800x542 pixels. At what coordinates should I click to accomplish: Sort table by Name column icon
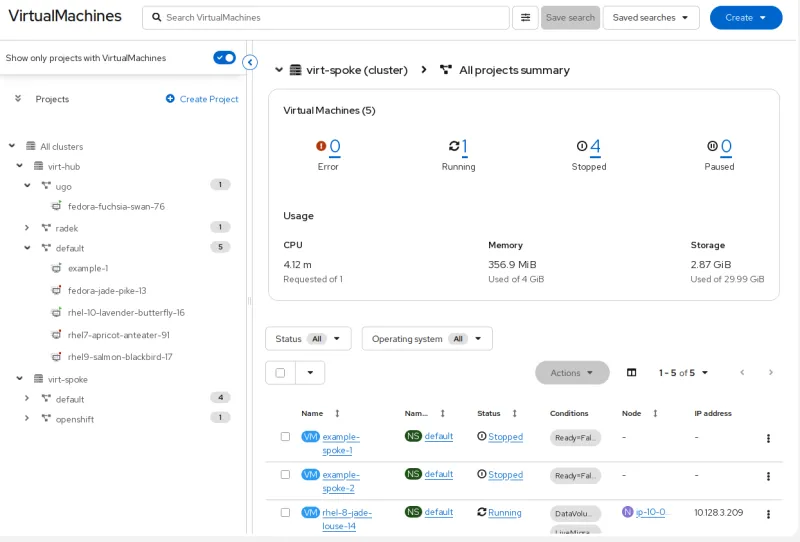[337, 413]
